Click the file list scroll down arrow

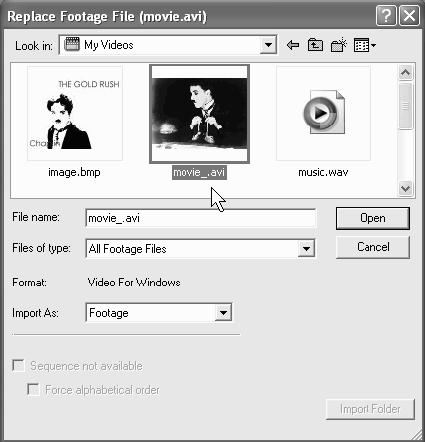pyautogui.click(x=406, y=188)
